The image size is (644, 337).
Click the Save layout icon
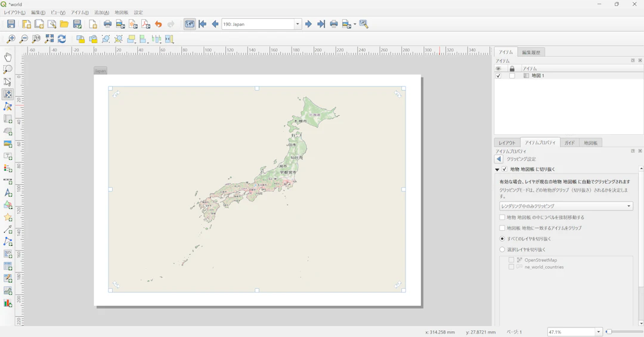11,24
